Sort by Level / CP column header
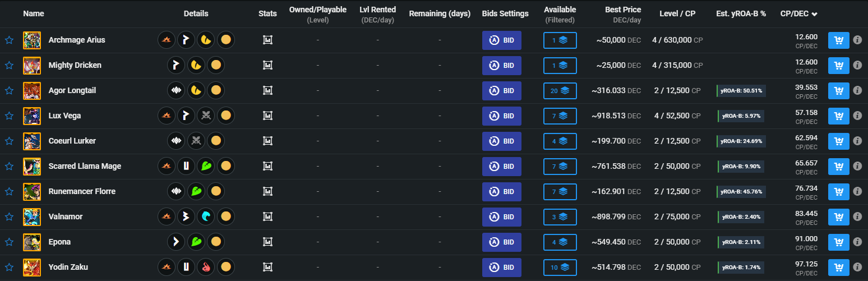 (677, 13)
